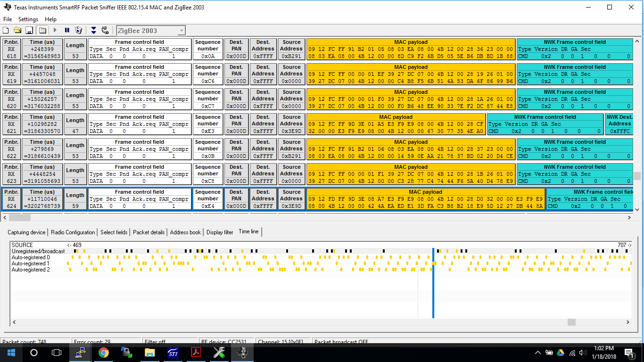Switch to the Address book tab

click(185, 232)
